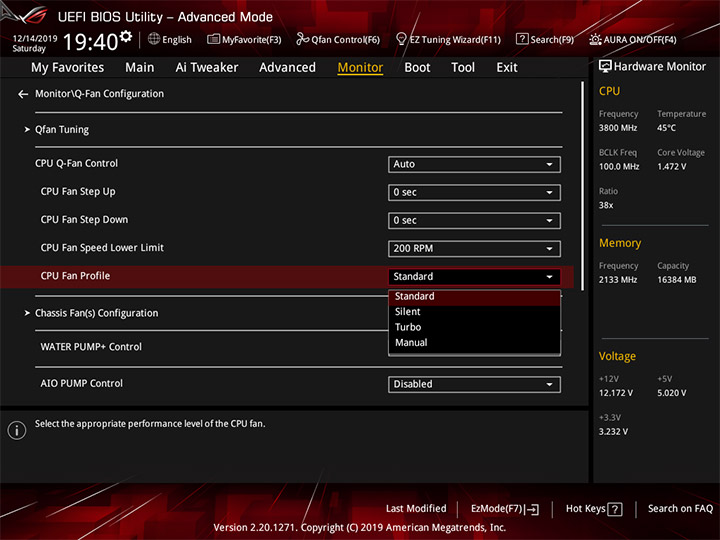Click the +5V 5.020 V reading
The width and height of the screenshot is (720, 540).
click(x=672, y=393)
